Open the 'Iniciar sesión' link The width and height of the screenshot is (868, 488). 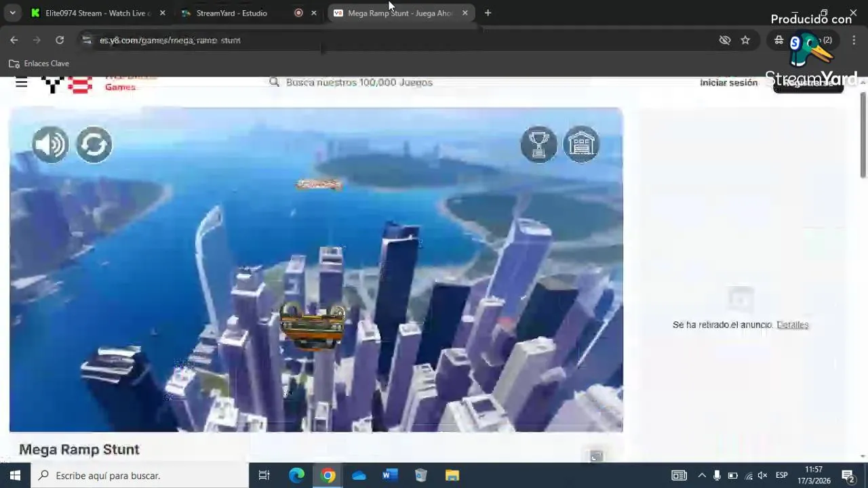[728, 83]
